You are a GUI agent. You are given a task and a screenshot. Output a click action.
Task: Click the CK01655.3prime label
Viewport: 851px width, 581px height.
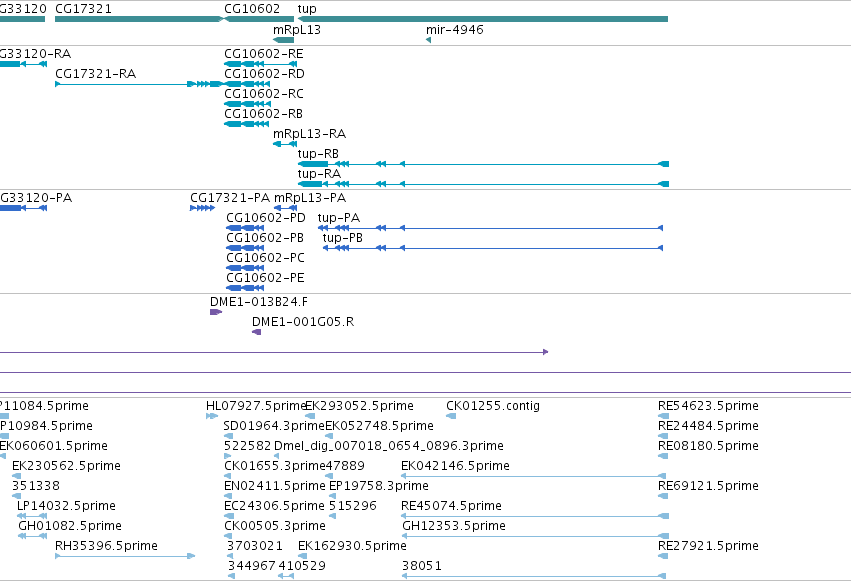click(275, 466)
